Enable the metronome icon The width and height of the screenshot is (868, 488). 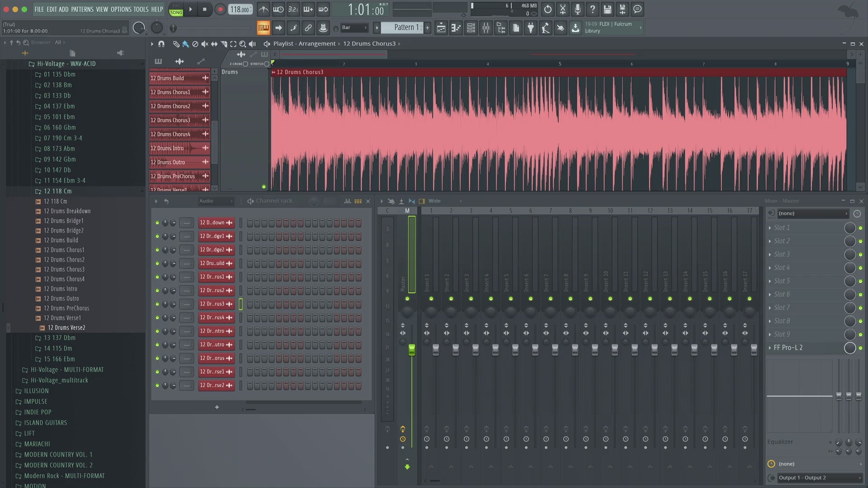[x=264, y=9]
